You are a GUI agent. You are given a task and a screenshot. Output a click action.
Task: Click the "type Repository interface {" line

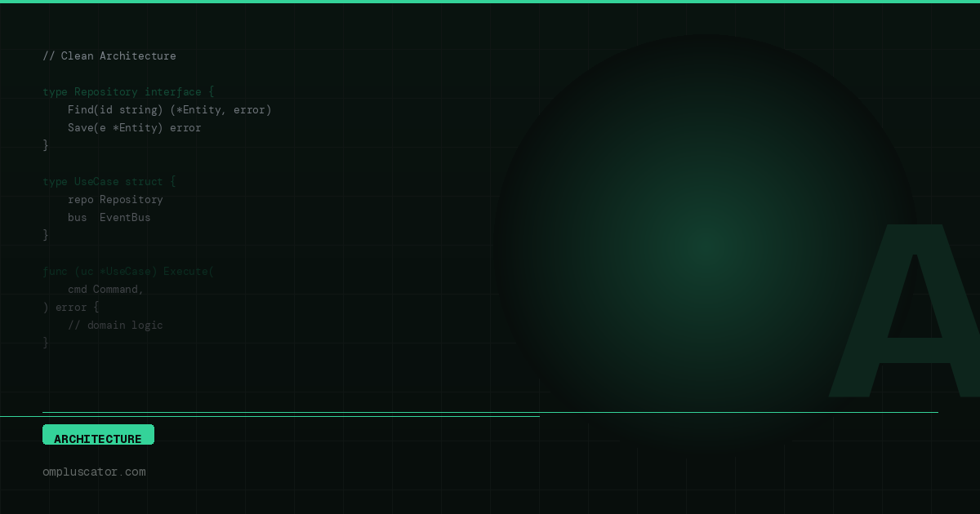(128, 92)
